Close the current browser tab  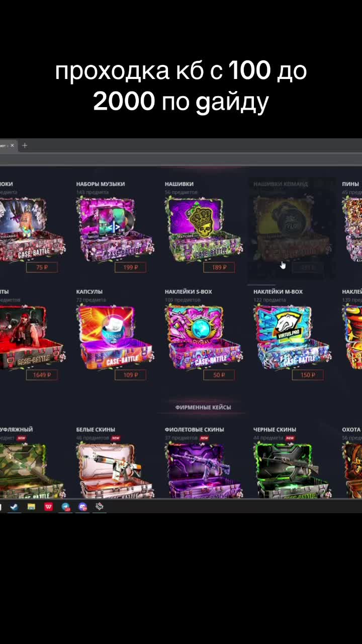(x=13, y=145)
